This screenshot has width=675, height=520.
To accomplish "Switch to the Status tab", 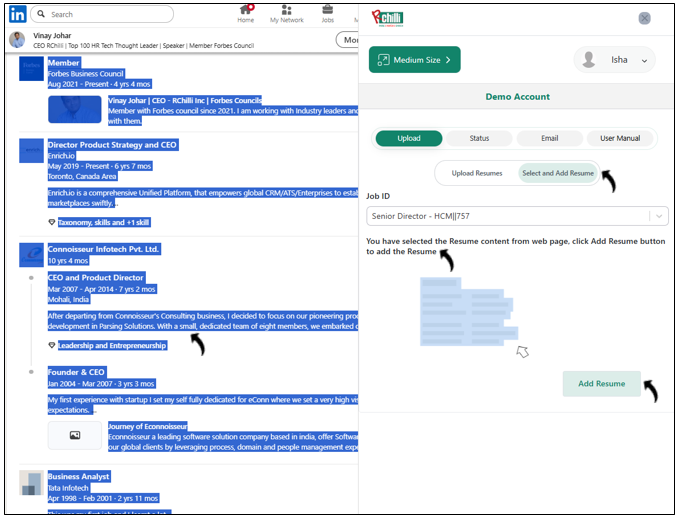I will [479, 138].
